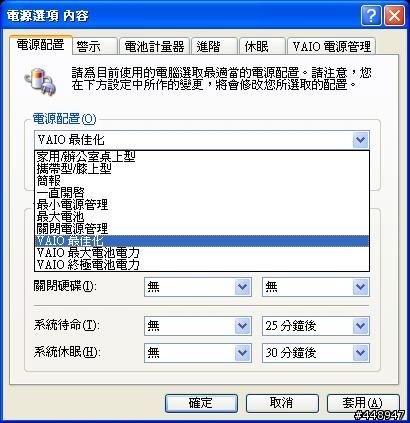Click the 取消 button
Viewport: 410px width, 423px height.
[282, 403]
